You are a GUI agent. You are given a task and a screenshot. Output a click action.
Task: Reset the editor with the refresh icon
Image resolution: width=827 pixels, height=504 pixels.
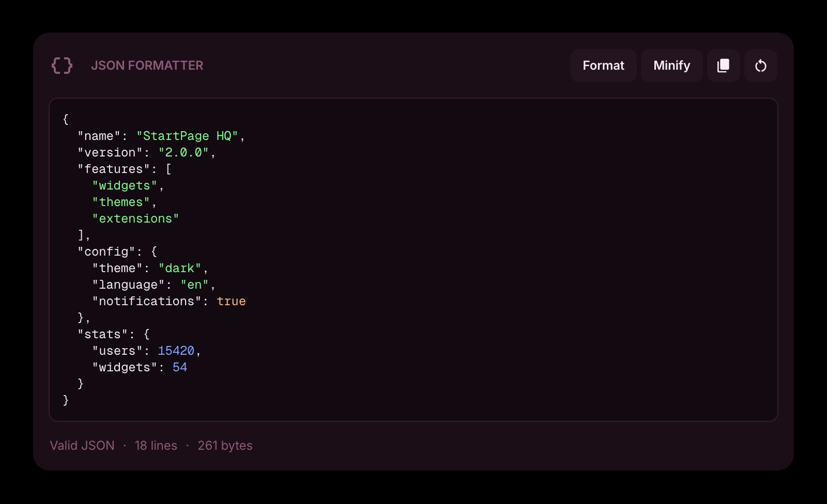[x=760, y=66]
